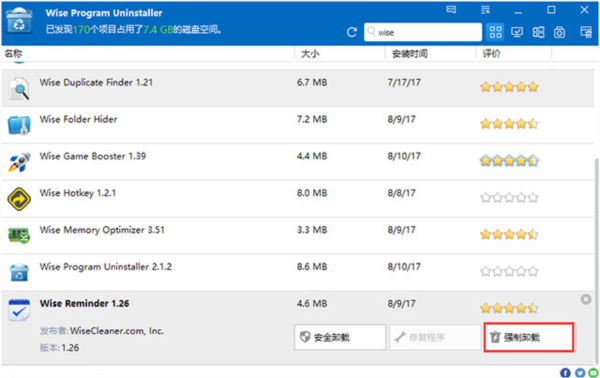Click the 修复程序 repair program button

coord(435,337)
